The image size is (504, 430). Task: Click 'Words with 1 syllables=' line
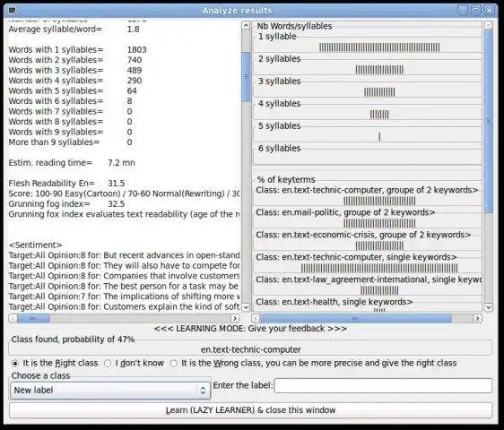(x=77, y=50)
